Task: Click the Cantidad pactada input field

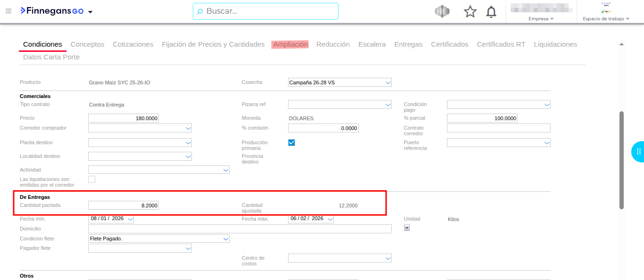Action: point(124,206)
